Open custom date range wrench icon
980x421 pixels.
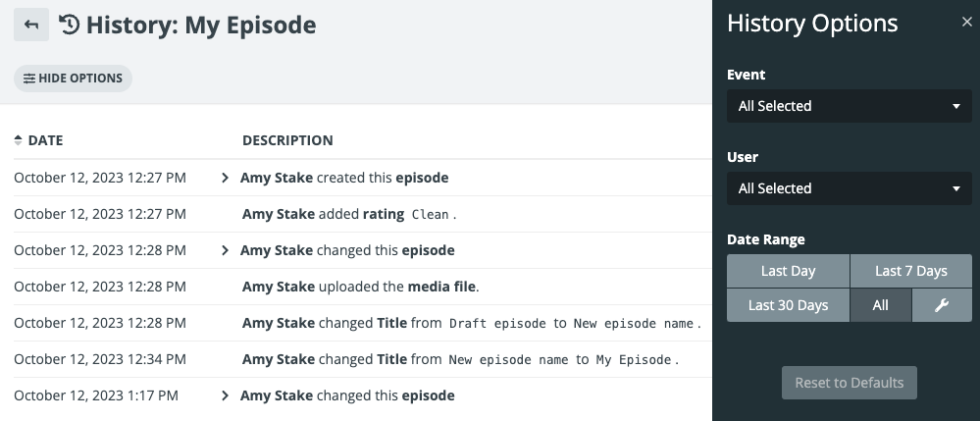tap(941, 305)
